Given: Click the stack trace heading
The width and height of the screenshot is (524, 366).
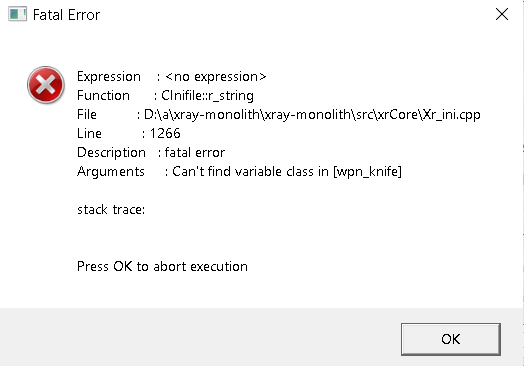Looking at the screenshot, I should click(111, 210).
